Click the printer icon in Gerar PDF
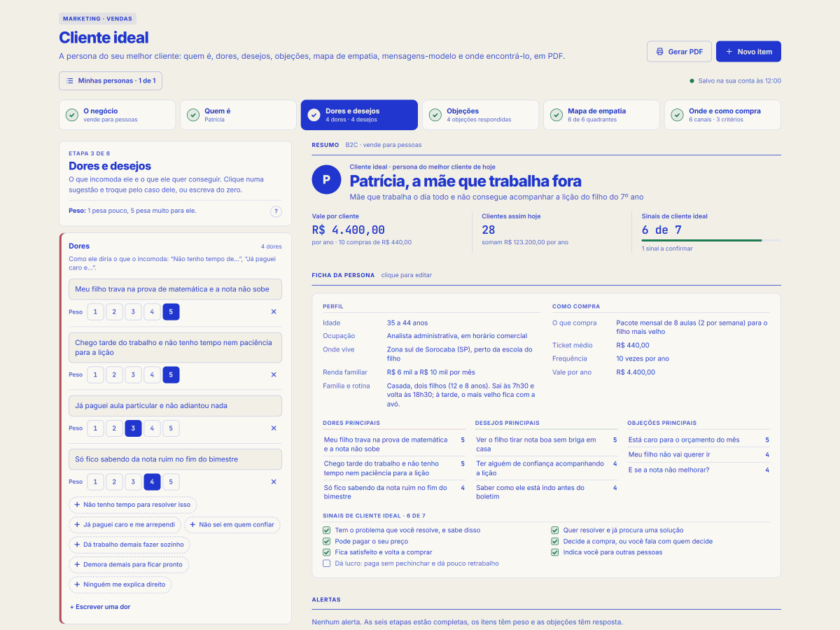This screenshot has height=630, width=840. click(659, 52)
